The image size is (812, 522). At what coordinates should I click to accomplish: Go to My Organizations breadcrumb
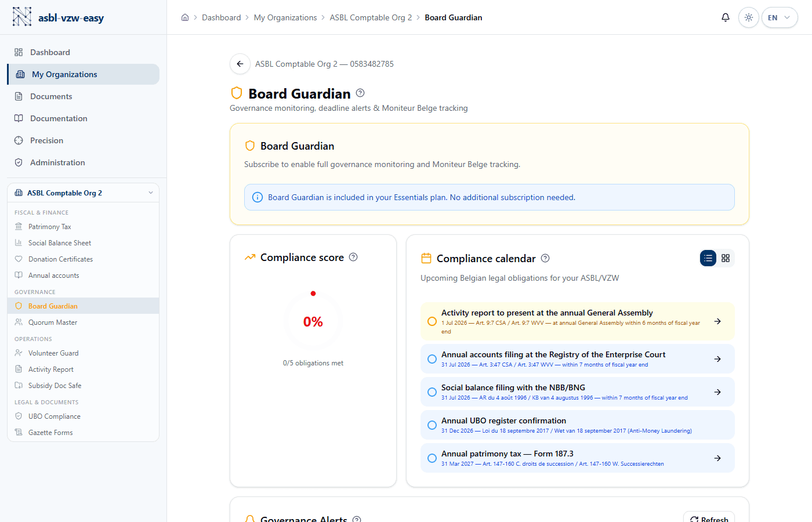click(x=285, y=17)
